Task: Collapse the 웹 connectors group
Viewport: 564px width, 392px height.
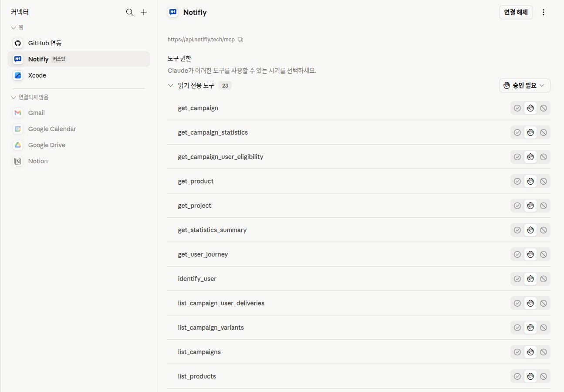Action: click(14, 27)
